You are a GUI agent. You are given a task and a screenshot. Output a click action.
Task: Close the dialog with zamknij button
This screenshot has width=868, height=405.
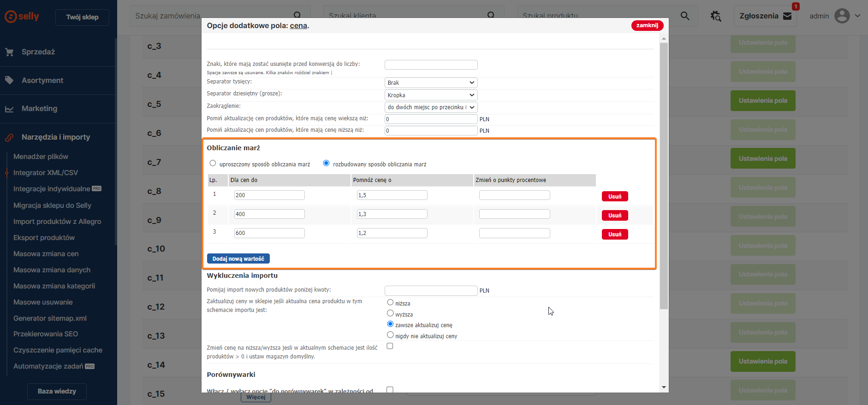(x=647, y=26)
